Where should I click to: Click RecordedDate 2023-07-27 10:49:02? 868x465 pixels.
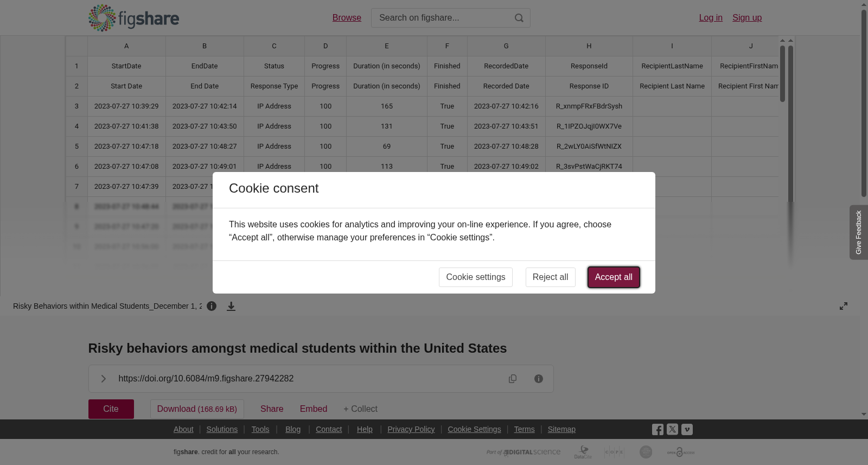506,167
